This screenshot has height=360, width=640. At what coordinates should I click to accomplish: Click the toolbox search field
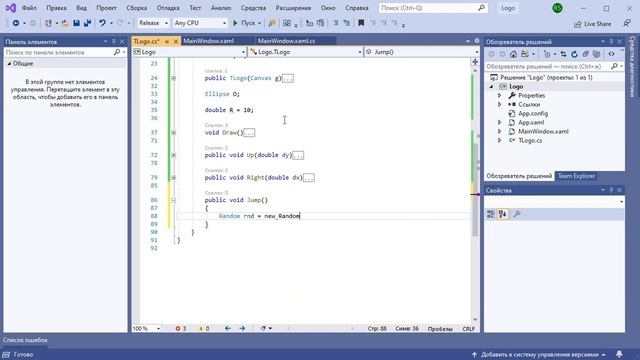point(65,52)
